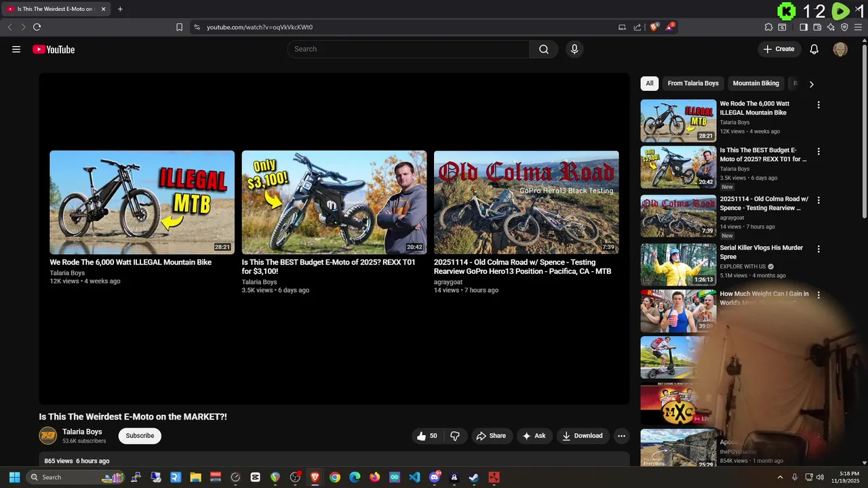Screen dimensions: 868x488
Task: Play the 'ILLEGAL MTB' end screen thumbnail
Action: click(142, 202)
